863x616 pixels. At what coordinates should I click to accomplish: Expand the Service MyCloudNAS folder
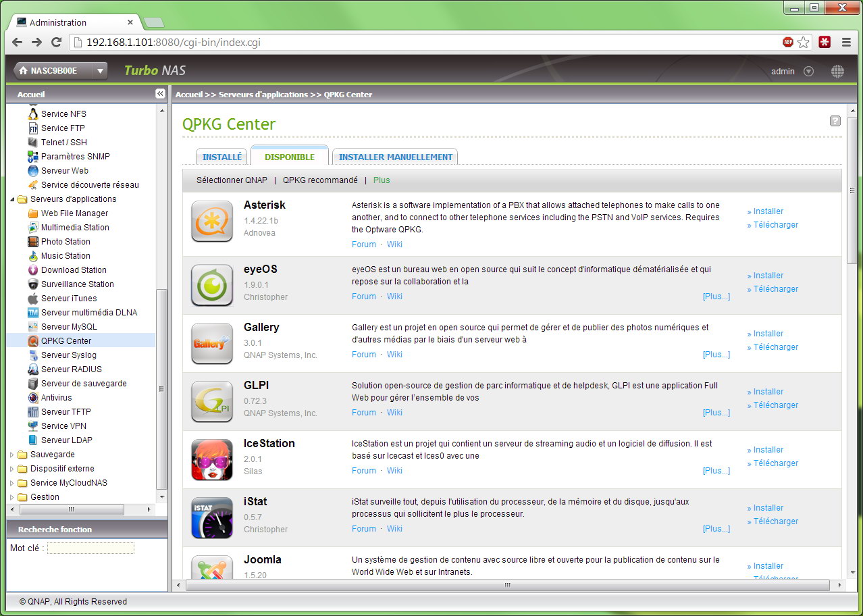tap(11, 483)
